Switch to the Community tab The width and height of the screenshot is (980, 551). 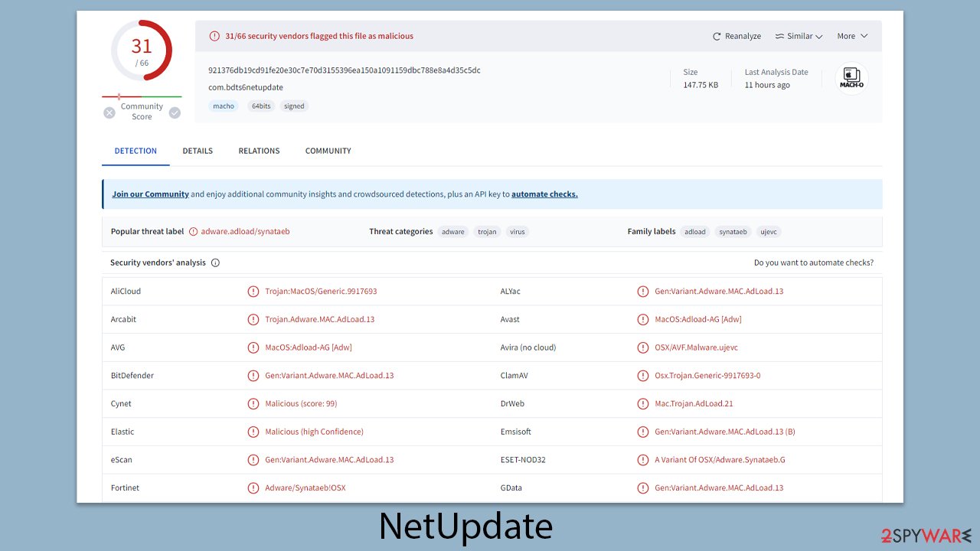point(328,151)
